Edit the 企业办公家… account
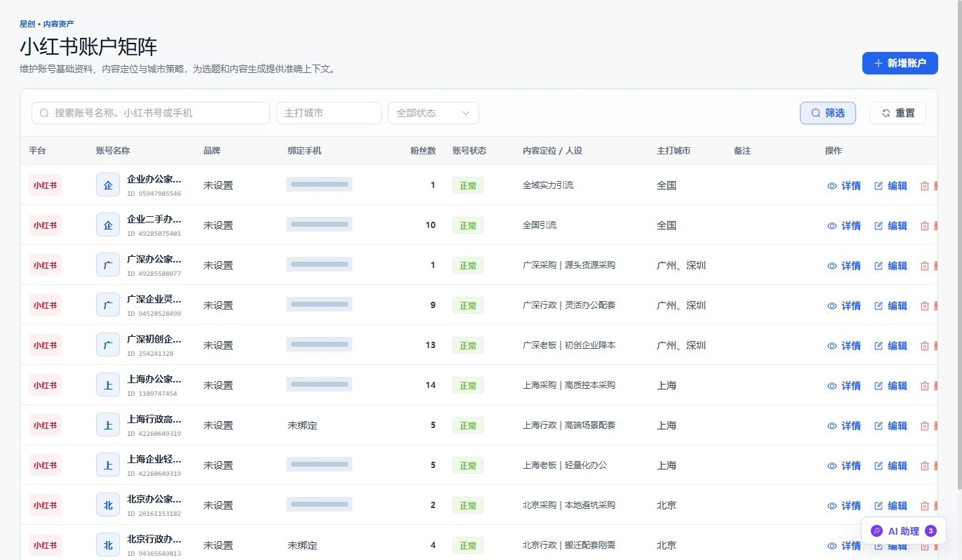The image size is (962, 560). 890,186
